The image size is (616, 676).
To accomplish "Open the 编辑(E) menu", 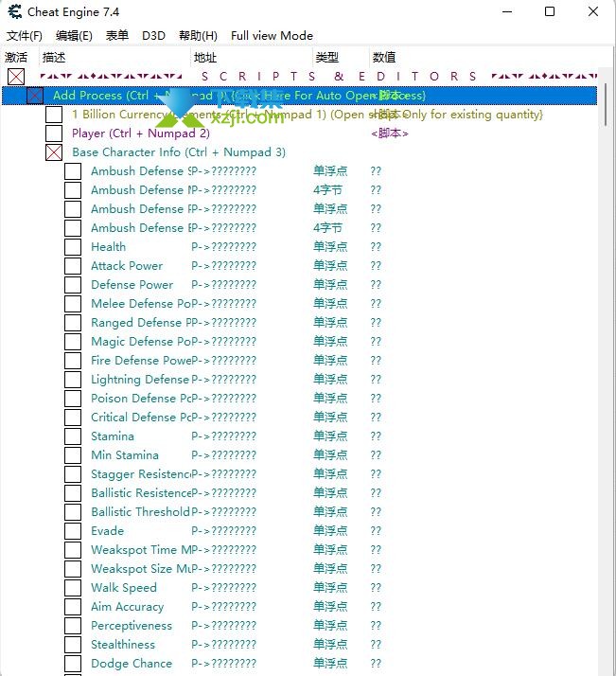I will tap(74, 36).
